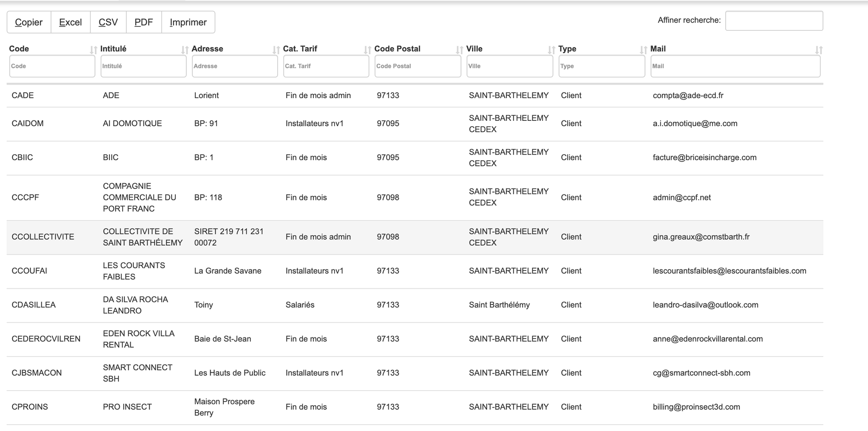Sort table by Mail column arrows

(818, 50)
